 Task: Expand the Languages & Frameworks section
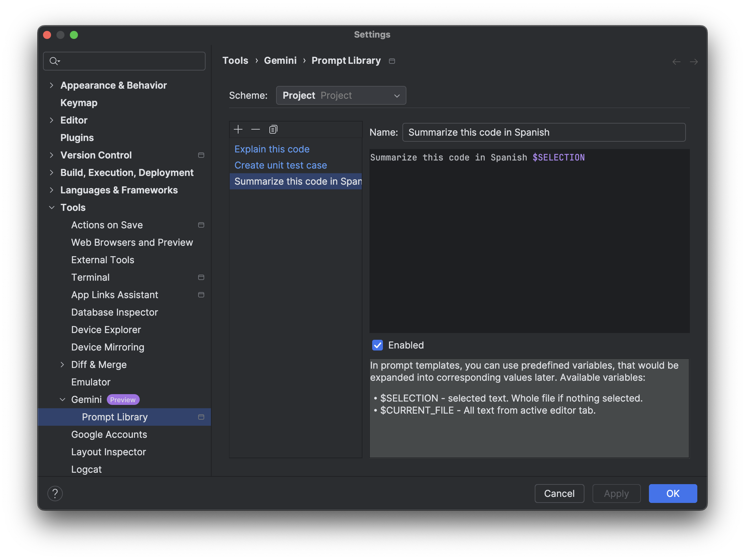point(52,189)
